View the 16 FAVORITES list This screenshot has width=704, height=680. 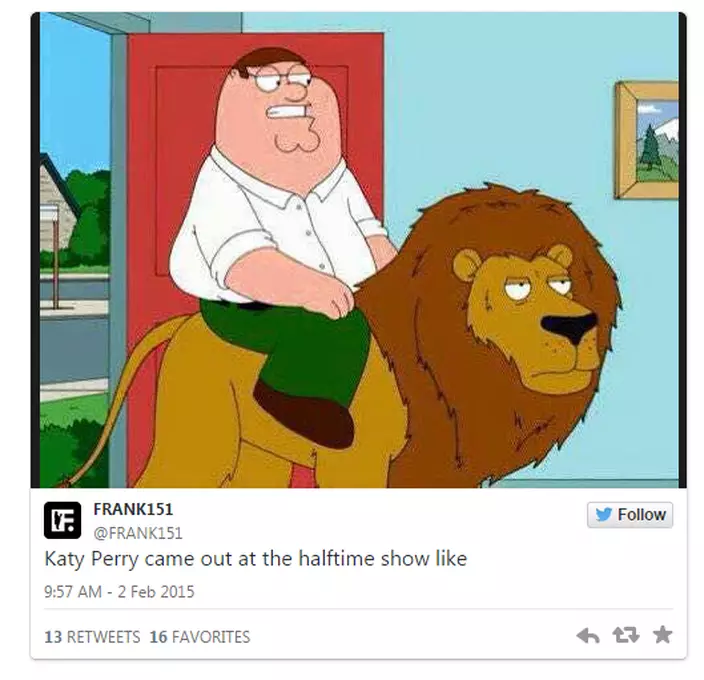(x=200, y=636)
